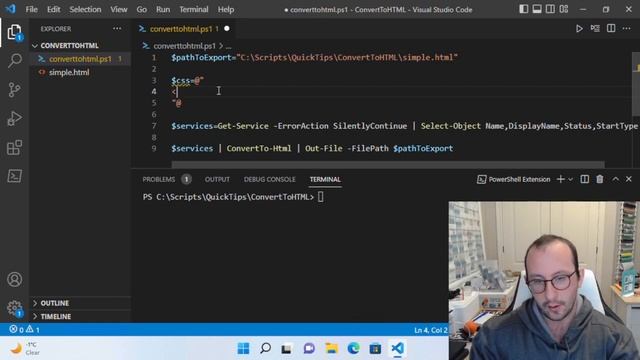Open editor More Actions ellipsis
The width and height of the screenshot is (640, 360).
pos(626,29)
